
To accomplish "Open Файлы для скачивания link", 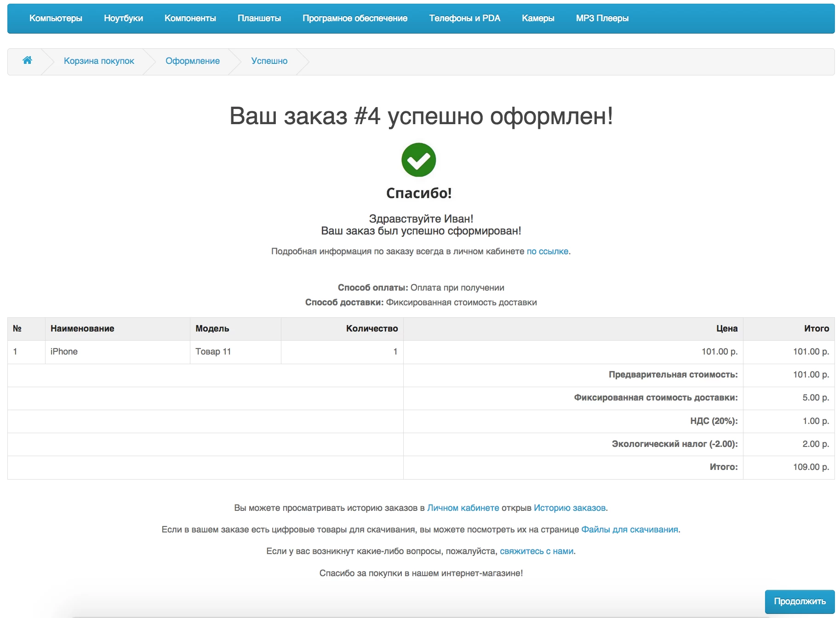I will pos(629,530).
